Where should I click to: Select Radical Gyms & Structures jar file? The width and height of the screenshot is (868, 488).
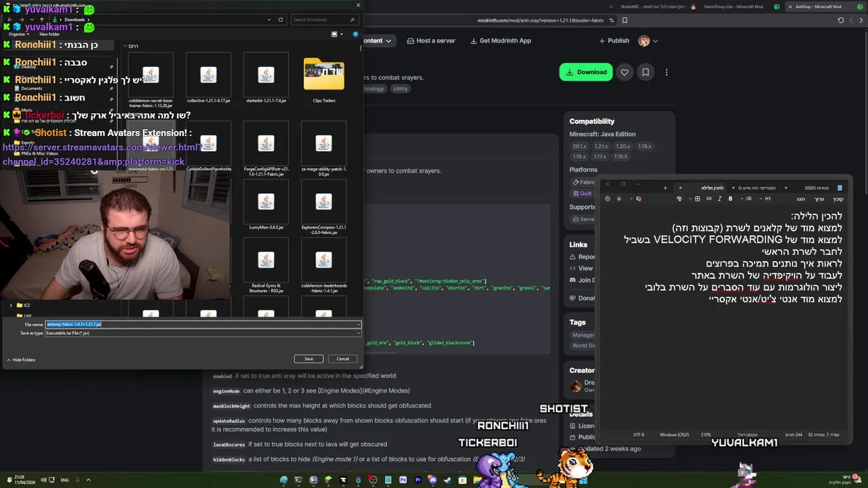pos(266,266)
